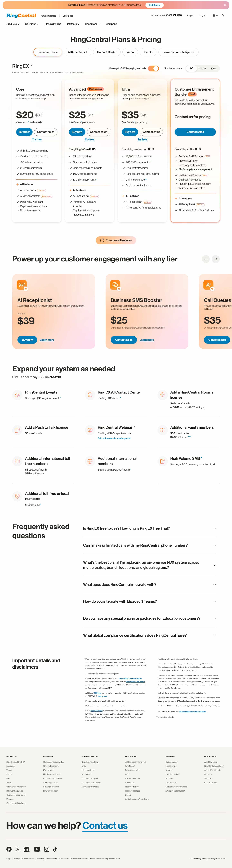
Task: Select 100+ number of users
Action: (213, 68)
